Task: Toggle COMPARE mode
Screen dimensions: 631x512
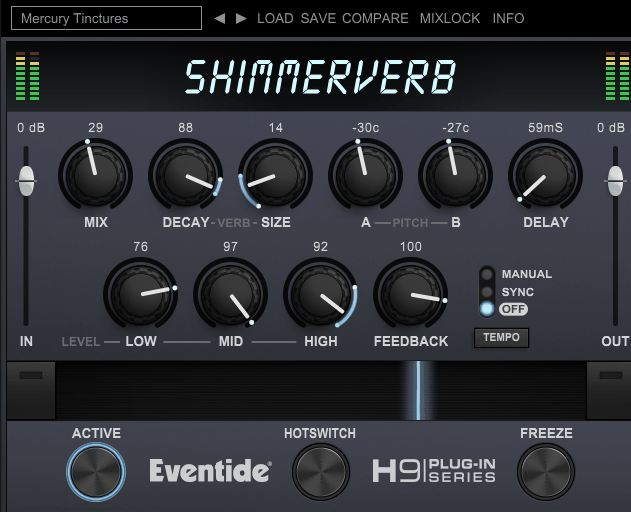Action: coord(375,19)
